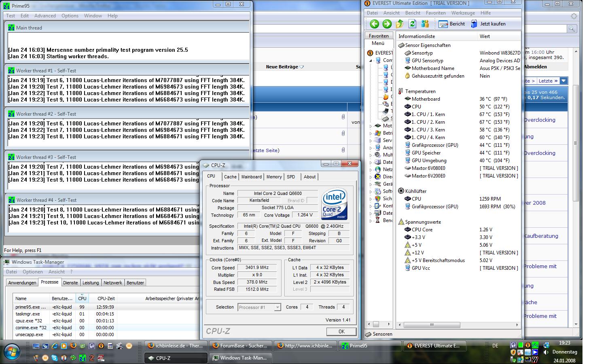The image size is (591, 364).
Task: Click volume speaker icon in system tray
Action: 546,352
